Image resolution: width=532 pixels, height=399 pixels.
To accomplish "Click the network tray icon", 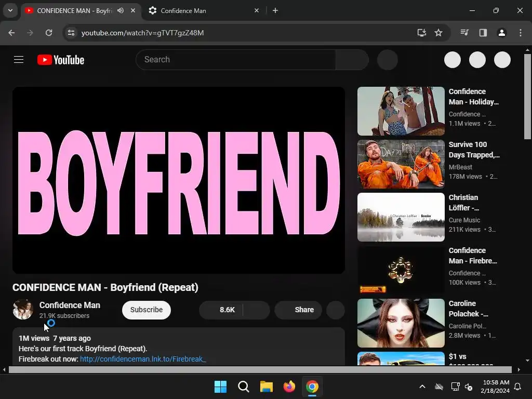I will point(455,387).
